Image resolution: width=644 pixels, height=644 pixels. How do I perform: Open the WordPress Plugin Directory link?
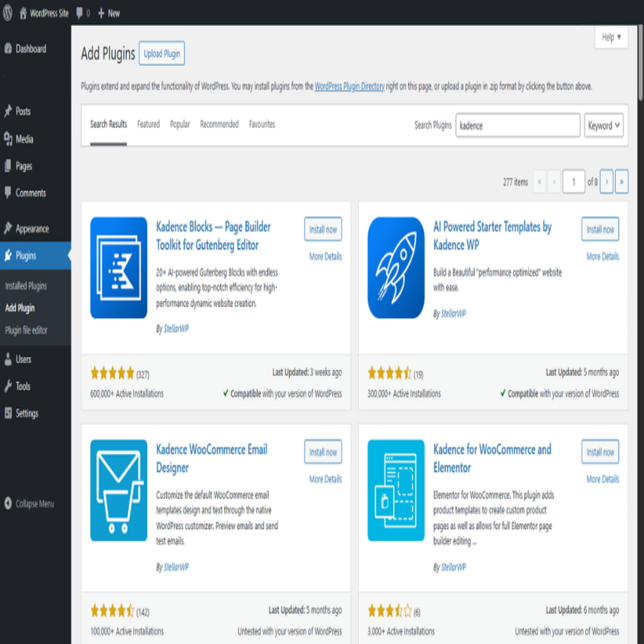350,86
